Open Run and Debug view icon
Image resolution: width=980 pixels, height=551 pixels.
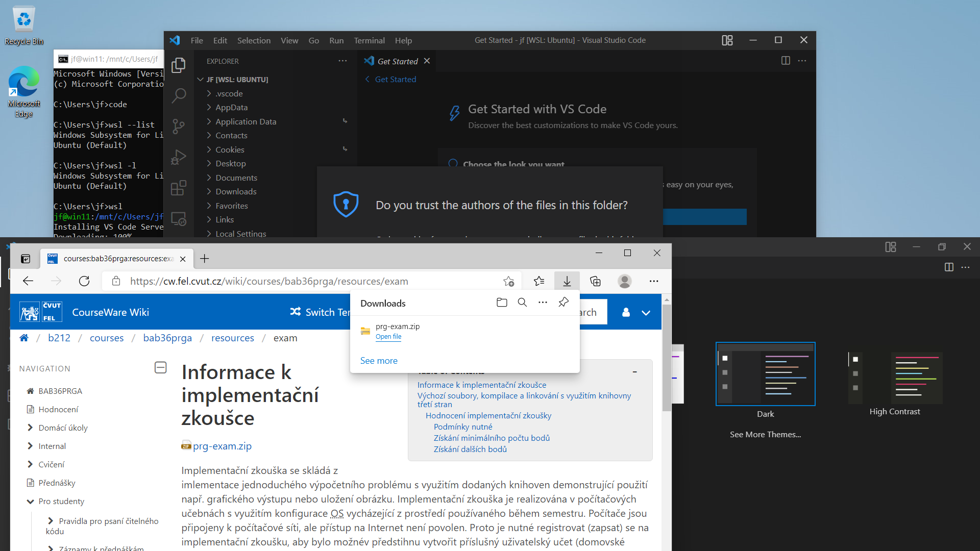tap(179, 157)
